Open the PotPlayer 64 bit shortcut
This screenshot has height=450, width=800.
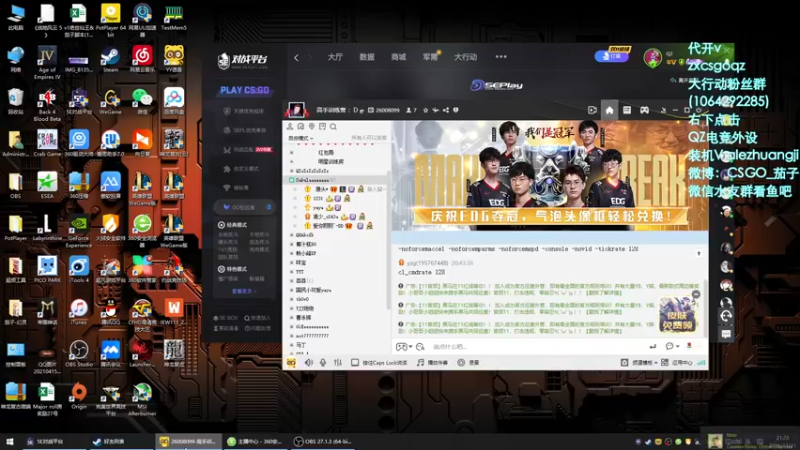pyautogui.click(x=110, y=20)
